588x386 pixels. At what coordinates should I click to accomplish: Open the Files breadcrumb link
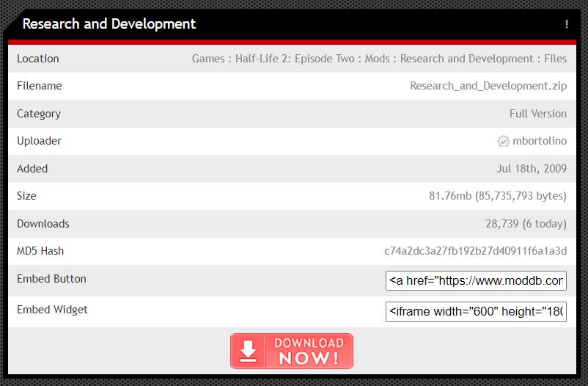click(556, 59)
